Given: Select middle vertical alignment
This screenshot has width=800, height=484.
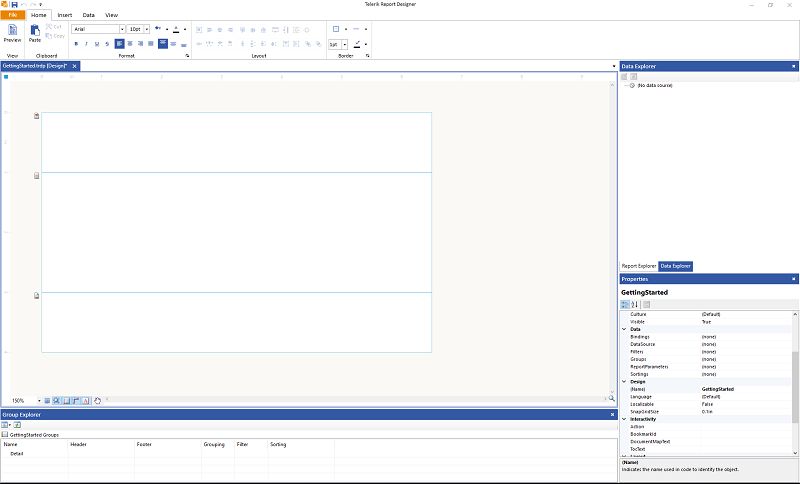Looking at the screenshot, I should [173, 44].
